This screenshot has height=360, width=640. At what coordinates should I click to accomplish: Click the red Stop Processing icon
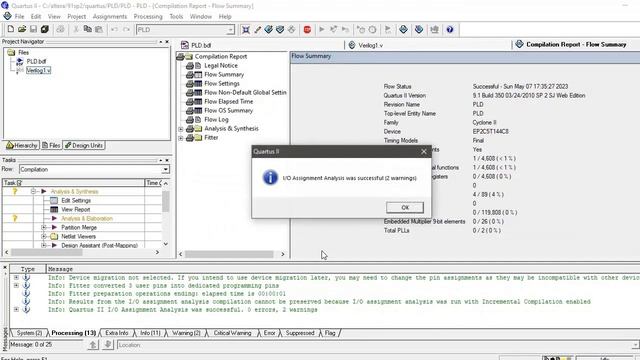(307, 29)
